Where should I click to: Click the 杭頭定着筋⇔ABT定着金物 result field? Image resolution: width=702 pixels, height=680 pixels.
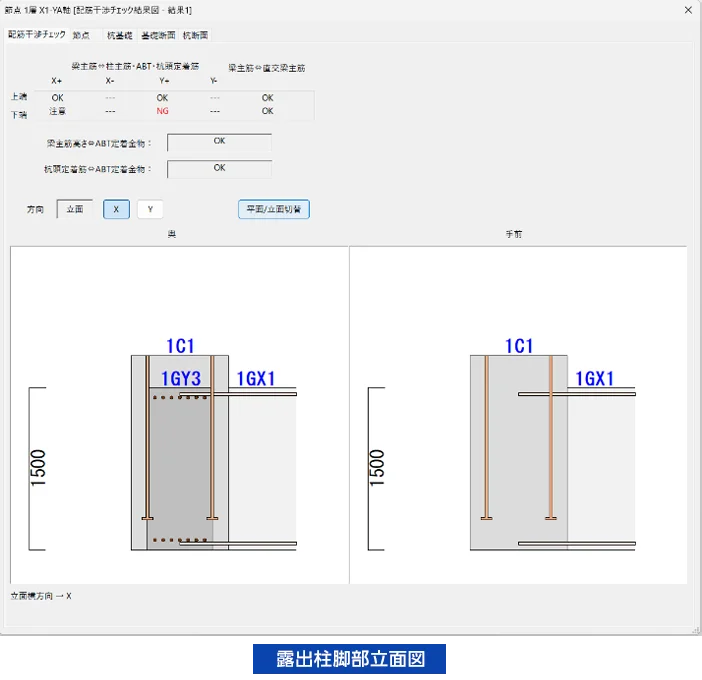coord(219,169)
